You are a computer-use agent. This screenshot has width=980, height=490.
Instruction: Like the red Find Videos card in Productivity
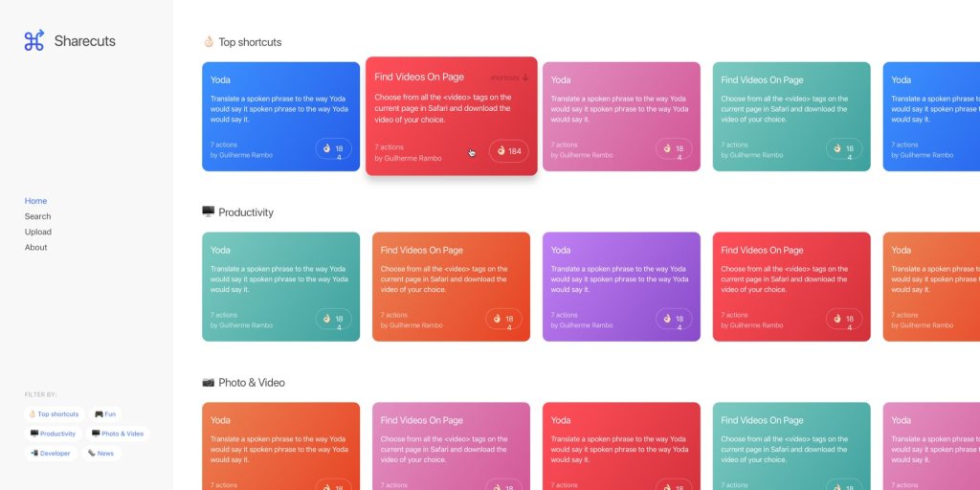click(844, 319)
